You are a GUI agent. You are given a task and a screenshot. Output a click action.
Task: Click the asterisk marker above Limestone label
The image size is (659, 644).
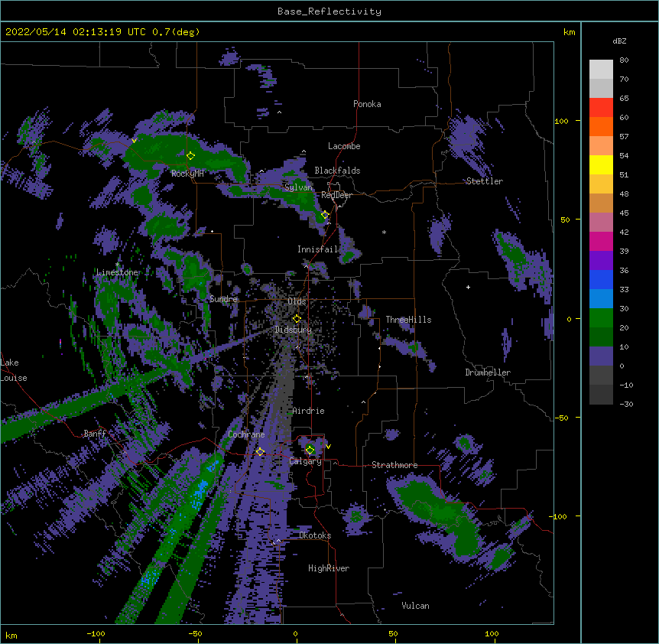[x=117, y=265]
